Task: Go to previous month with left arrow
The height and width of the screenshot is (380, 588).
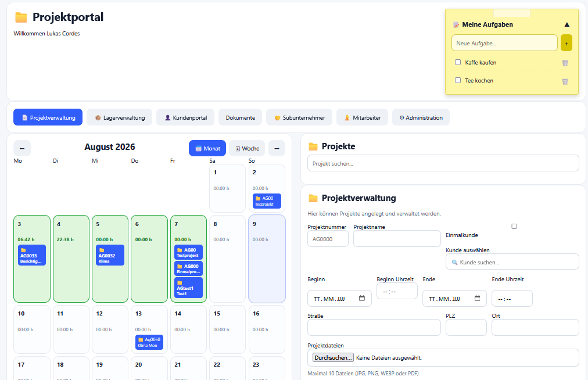Action: coord(22,148)
